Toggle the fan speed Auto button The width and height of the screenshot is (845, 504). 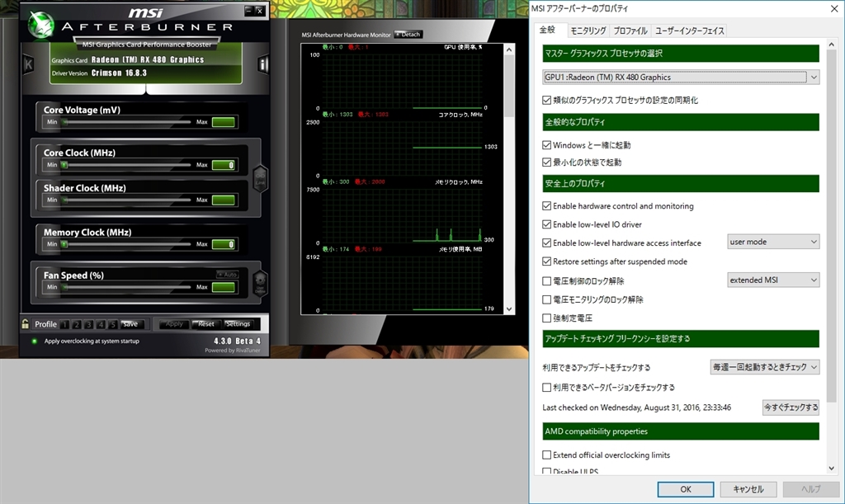click(x=228, y=275)
